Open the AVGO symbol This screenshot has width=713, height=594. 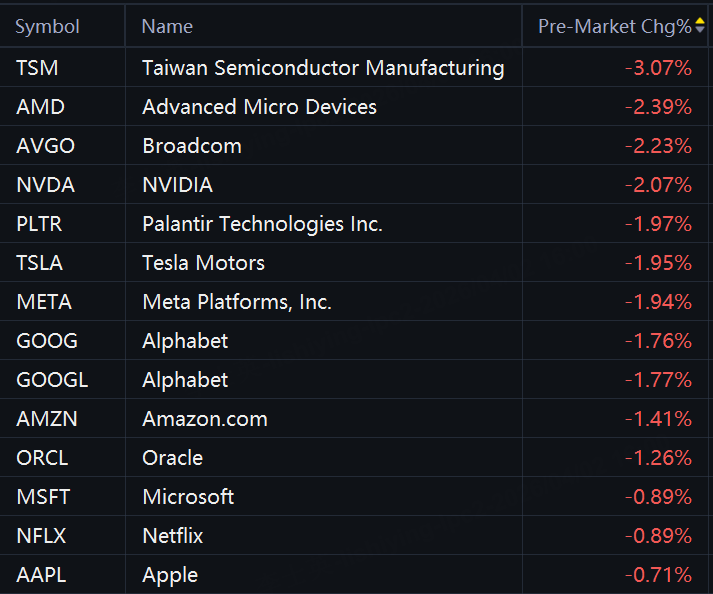45,146
